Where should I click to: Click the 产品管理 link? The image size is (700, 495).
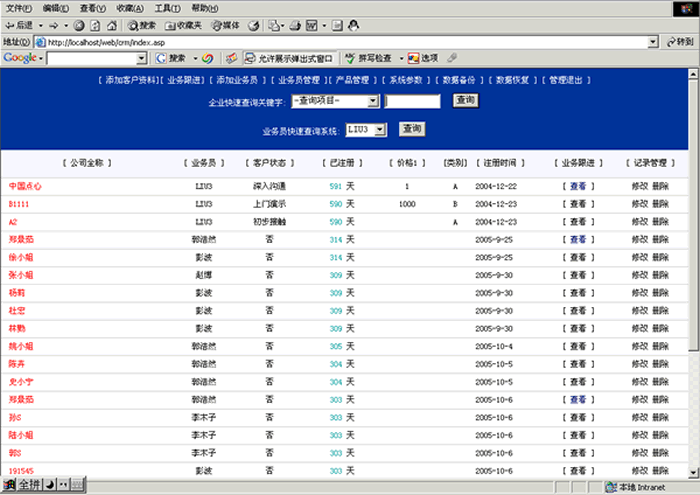(352, 80)
